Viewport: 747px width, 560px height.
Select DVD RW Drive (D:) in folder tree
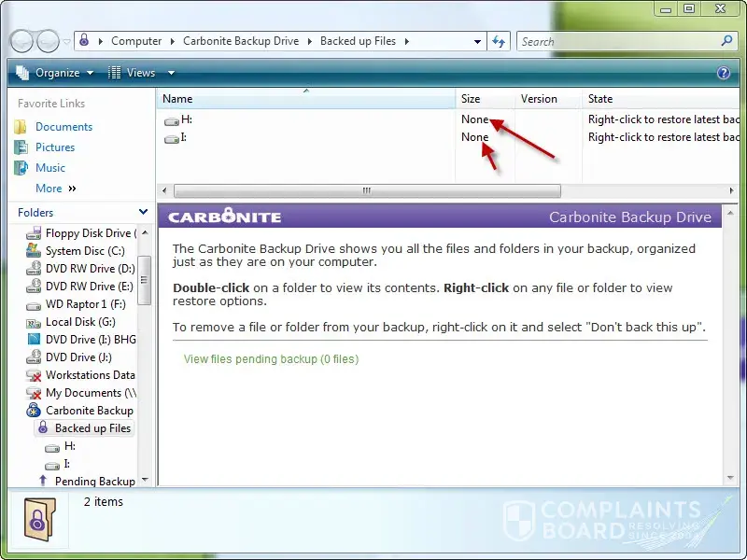81,269
